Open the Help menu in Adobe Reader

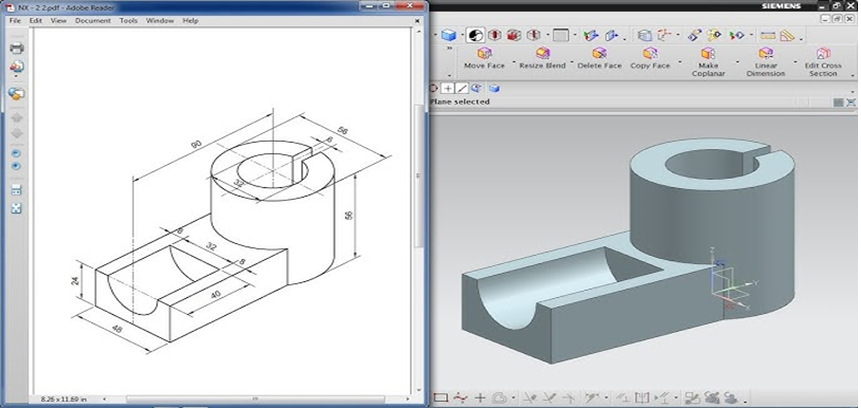coord(191,20)
